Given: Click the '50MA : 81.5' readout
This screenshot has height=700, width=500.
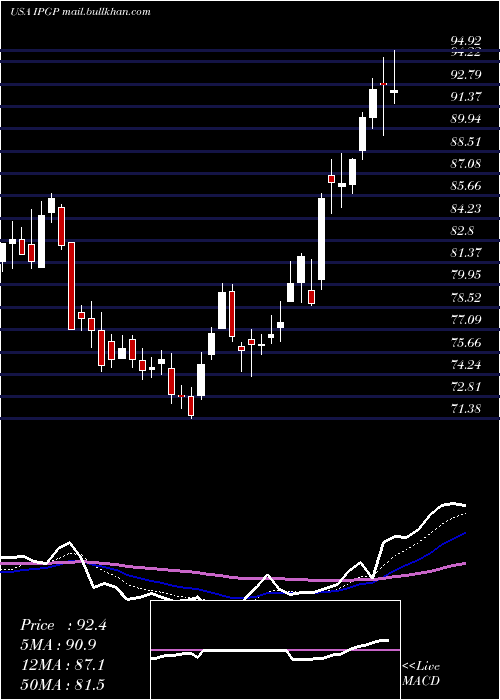Looking at the screenshot, I should click(62, 685).
